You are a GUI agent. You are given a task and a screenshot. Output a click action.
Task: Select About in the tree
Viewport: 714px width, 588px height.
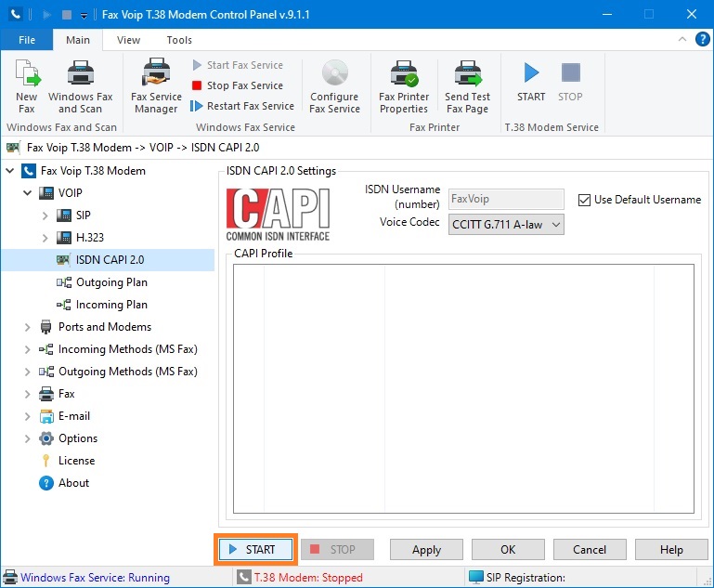point(73,483)
